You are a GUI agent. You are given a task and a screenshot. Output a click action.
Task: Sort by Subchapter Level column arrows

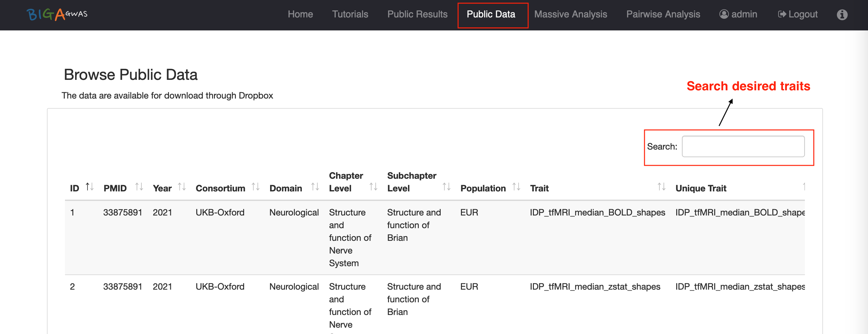tap(446, 187)
